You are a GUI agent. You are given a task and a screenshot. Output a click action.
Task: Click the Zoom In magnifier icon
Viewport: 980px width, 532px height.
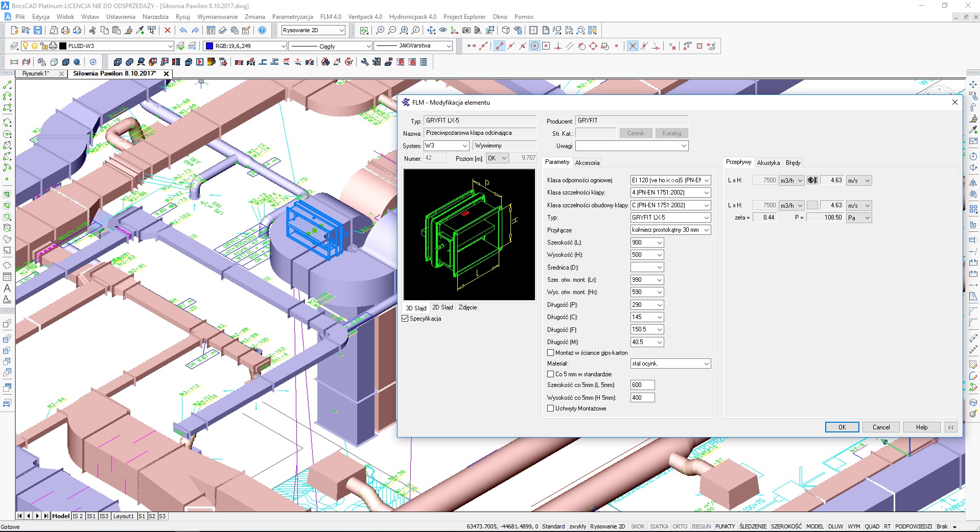(x=380, y=31)
